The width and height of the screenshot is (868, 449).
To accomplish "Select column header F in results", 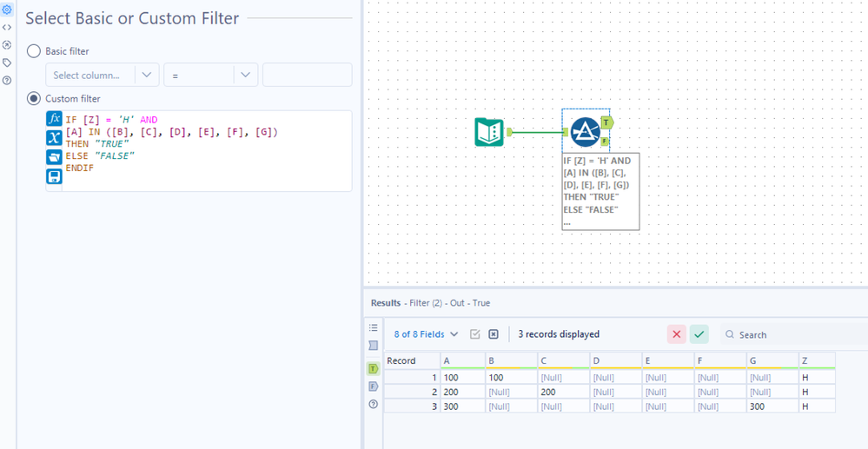I will tap(720, 361).
